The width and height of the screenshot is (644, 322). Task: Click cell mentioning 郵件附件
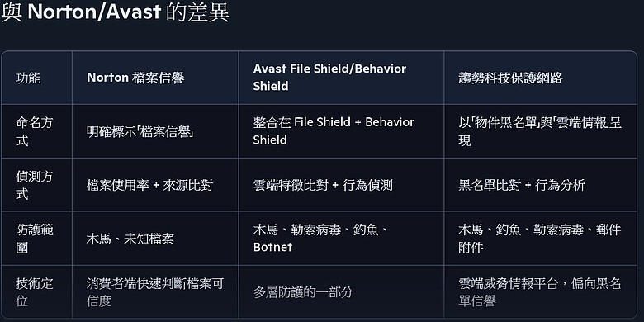tap(540, 239)
